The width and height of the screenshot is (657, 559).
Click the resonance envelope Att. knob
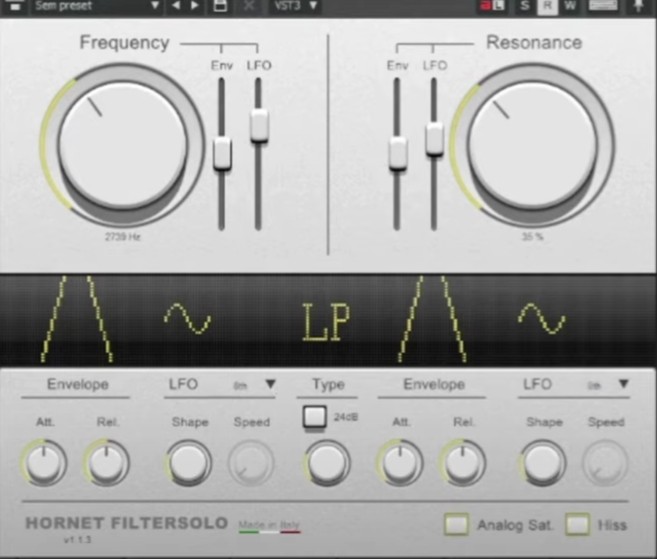click(x=400, y=463)
